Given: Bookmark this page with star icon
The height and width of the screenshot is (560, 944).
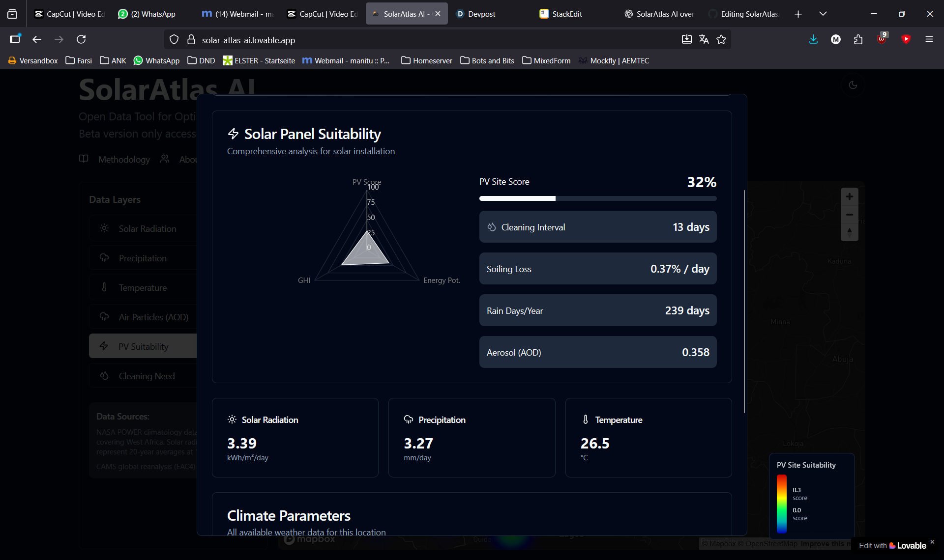Looking at the screenshot, I should tap(721, 40).
